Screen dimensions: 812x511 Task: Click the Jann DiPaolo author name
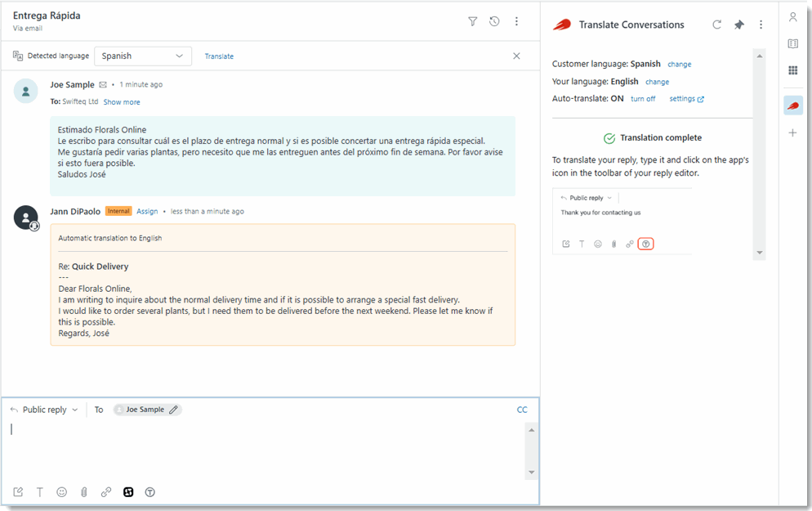coord(75,212)
